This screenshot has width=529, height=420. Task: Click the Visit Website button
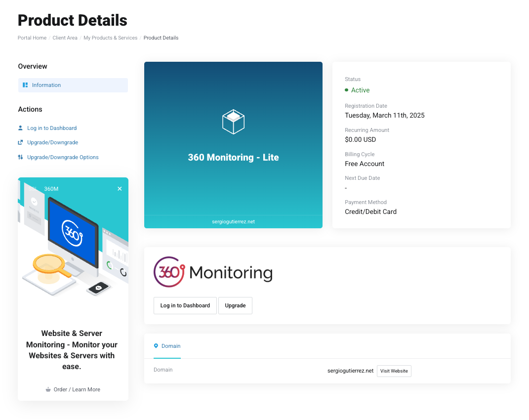coord(394,371)
